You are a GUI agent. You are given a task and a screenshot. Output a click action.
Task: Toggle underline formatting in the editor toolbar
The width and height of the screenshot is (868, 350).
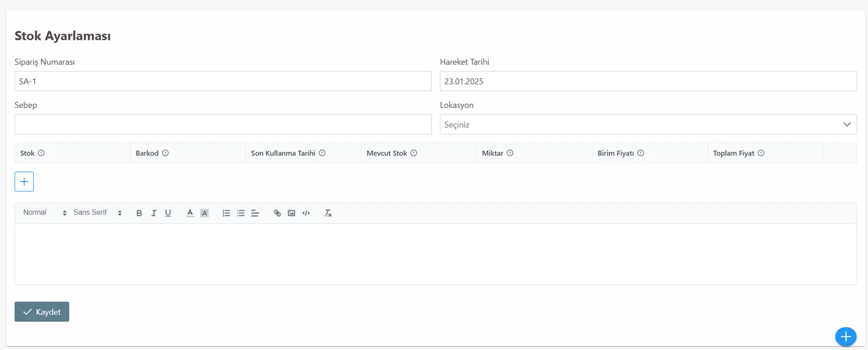pyautogui.click(x=168, y=213)
